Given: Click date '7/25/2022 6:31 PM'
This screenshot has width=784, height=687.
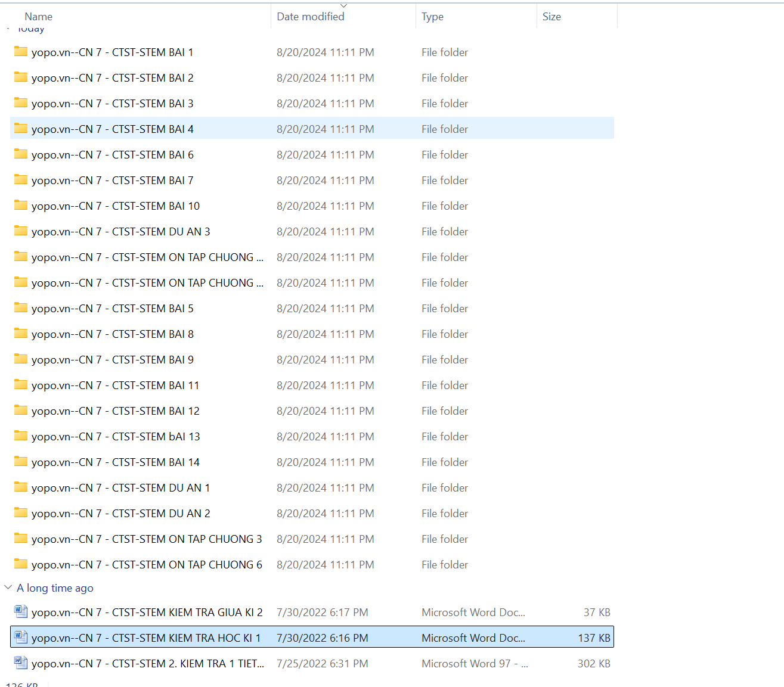Looking at the screenshot, I should point(323,664).
